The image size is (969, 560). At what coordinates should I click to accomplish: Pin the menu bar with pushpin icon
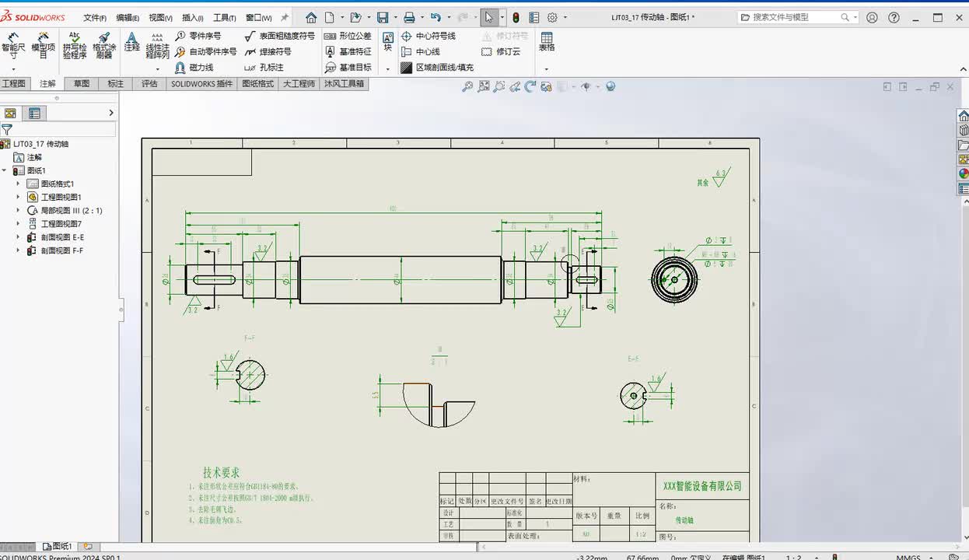[285, 17]
